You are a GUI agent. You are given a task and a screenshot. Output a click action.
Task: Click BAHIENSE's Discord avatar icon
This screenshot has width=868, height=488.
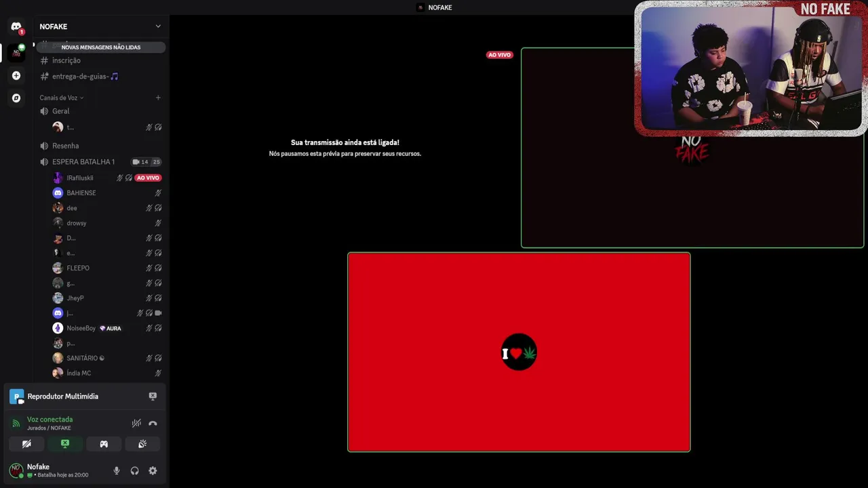[58, 193]
